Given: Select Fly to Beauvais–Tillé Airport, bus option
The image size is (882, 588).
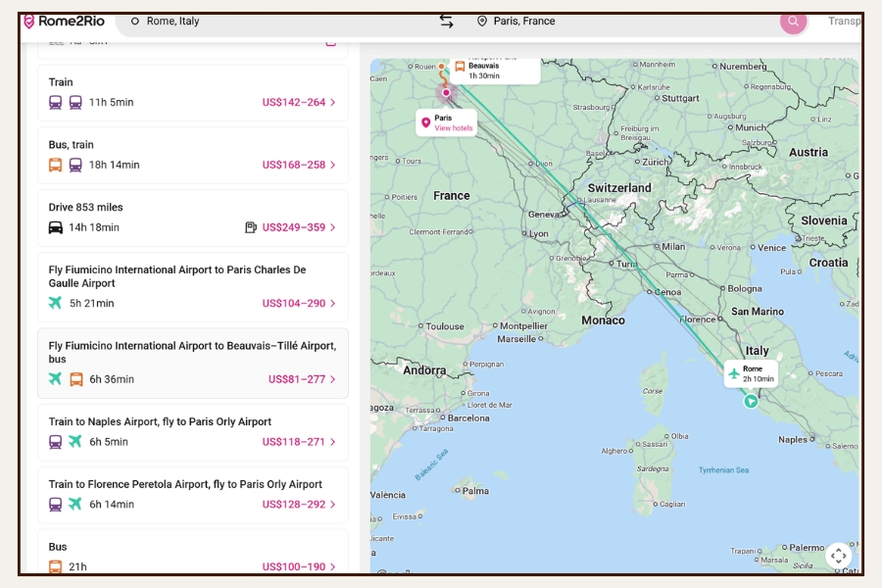Looking at the screenshot, I should click(193, 363).
